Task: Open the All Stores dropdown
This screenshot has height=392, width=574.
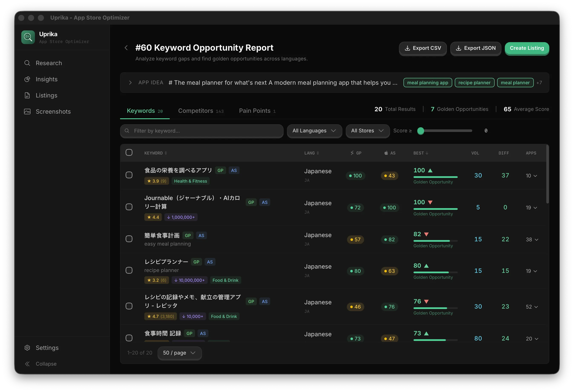Action: tap(367, 131)
